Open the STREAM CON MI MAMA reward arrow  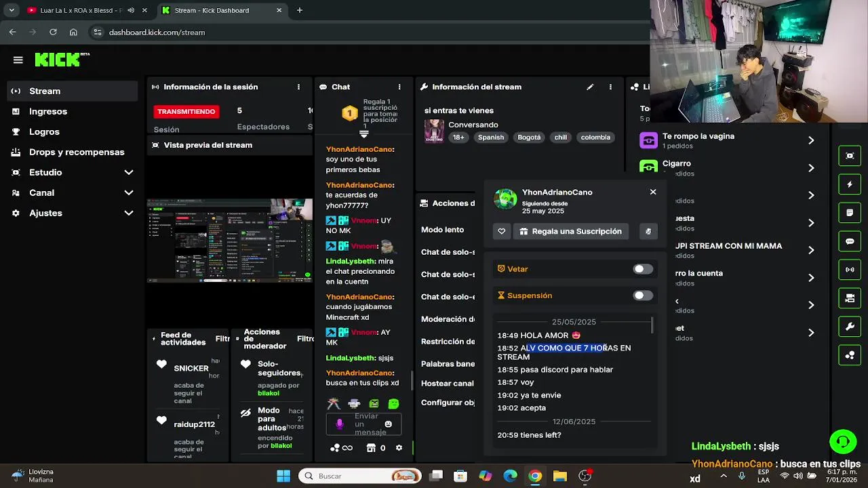(x=811, y=250)
